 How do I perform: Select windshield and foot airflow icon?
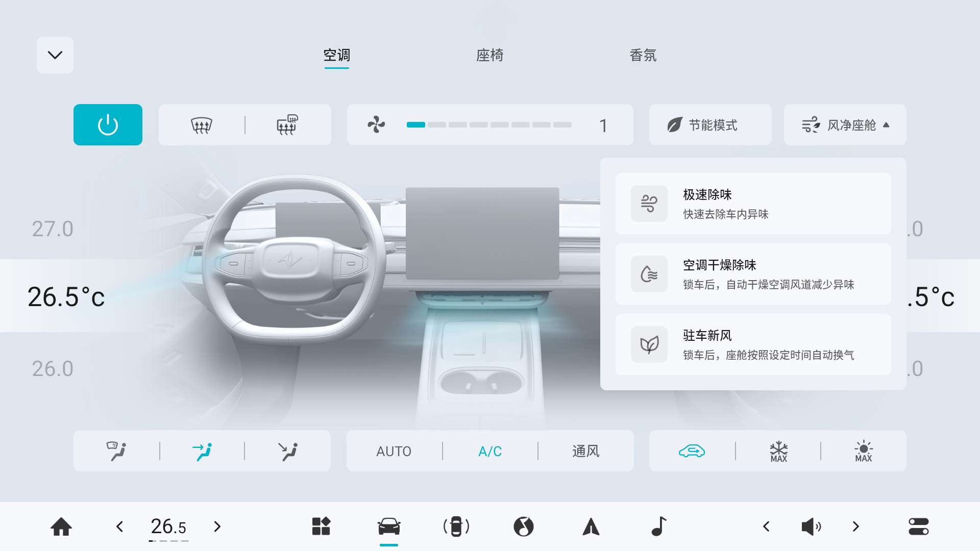pos(116,451)
